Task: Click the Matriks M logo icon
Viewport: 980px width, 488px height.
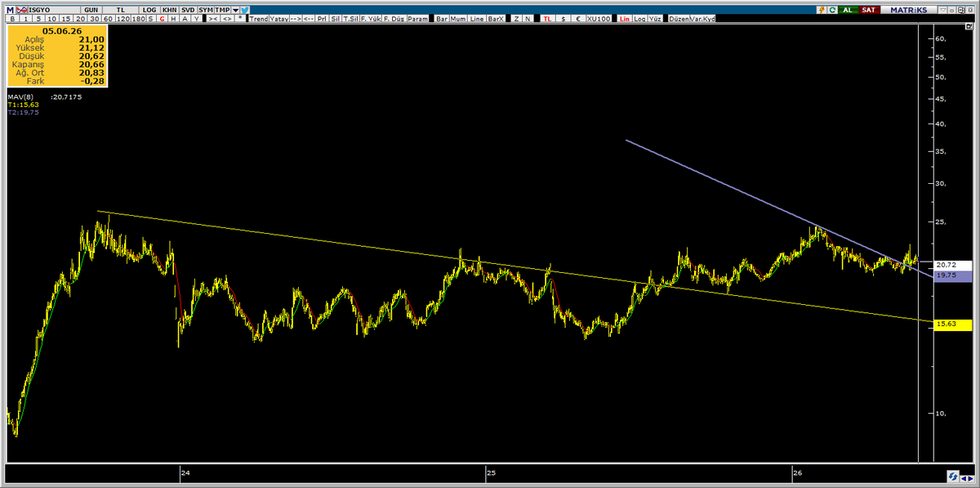Action: 11,10
